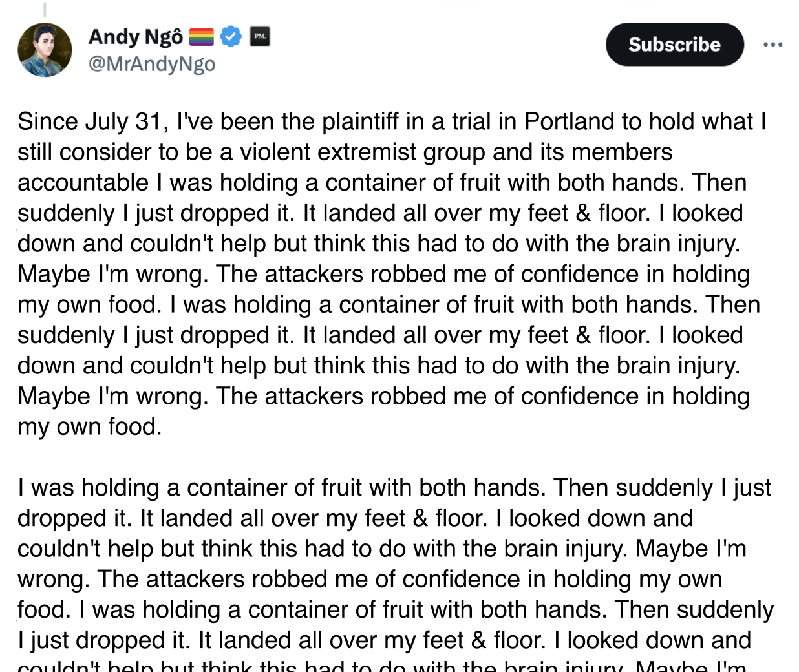This screenshot has height=672, width=799.
Task: Open the @MrAndyNgo handle link
Action: click(152, 64)
